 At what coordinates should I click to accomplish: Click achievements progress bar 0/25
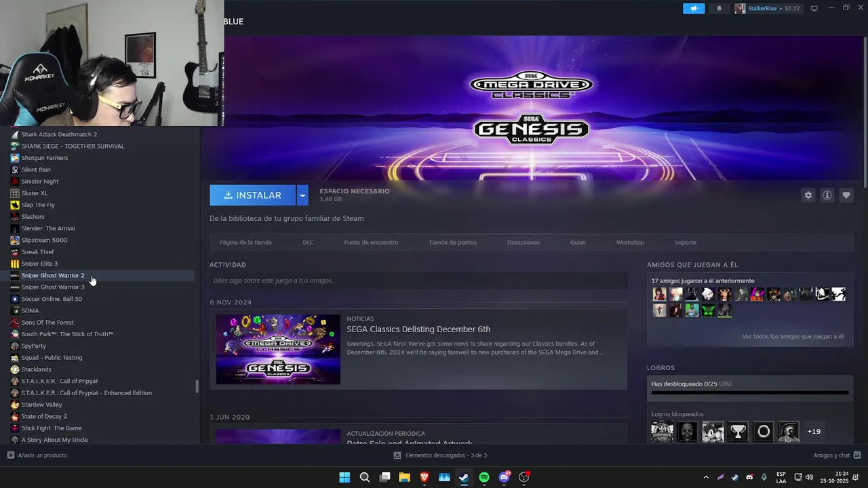click(750, 392)
